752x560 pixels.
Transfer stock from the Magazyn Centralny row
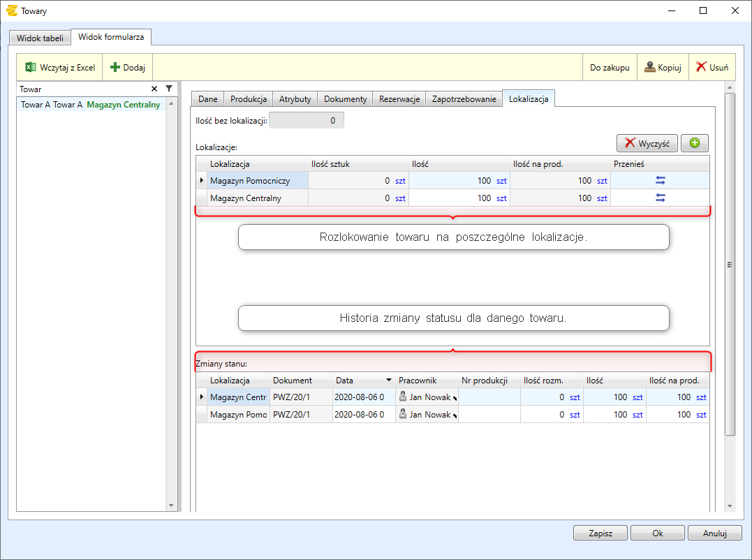click(660, 198)
